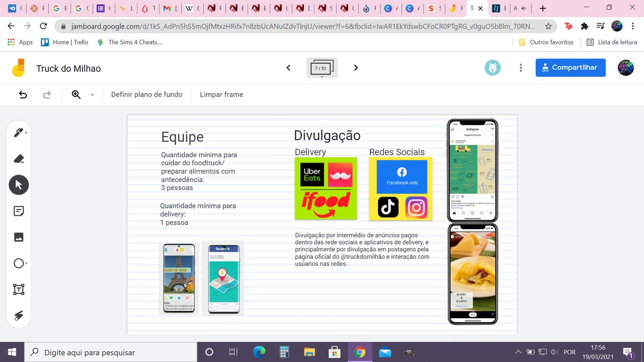This screenshot has width=644, height=362.
Task: Add a text box
Action: 19,289
